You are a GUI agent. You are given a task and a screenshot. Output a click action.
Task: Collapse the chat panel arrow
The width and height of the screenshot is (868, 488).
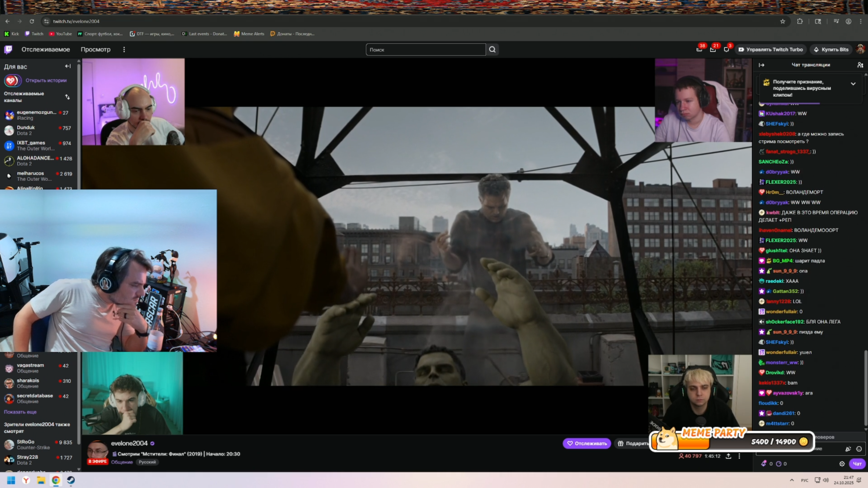point(762,65)
